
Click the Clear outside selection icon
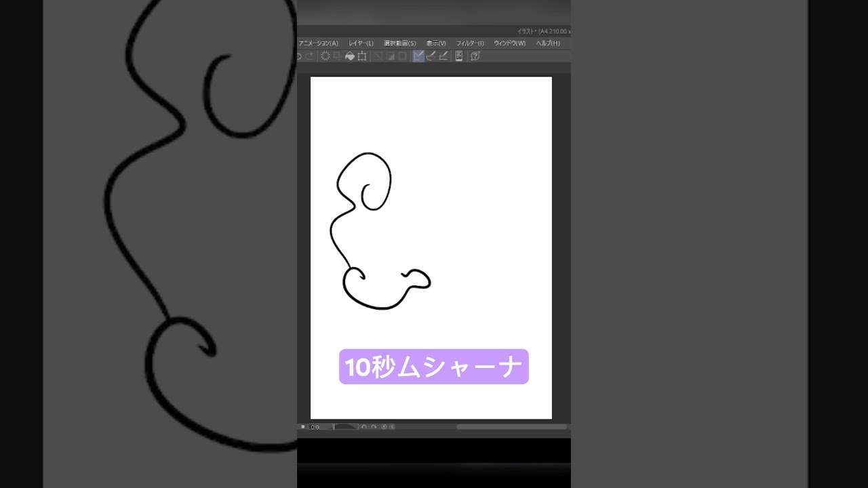pos(338,56)
